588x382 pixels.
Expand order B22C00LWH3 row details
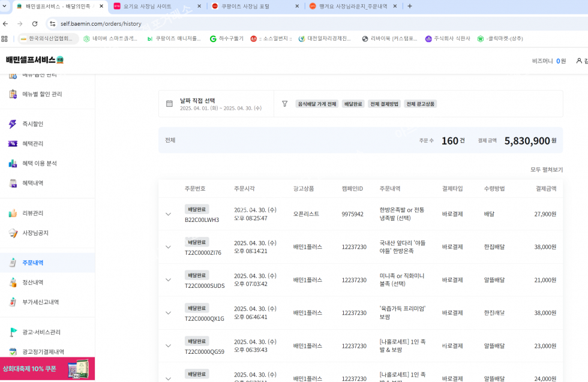click(169, 214)
